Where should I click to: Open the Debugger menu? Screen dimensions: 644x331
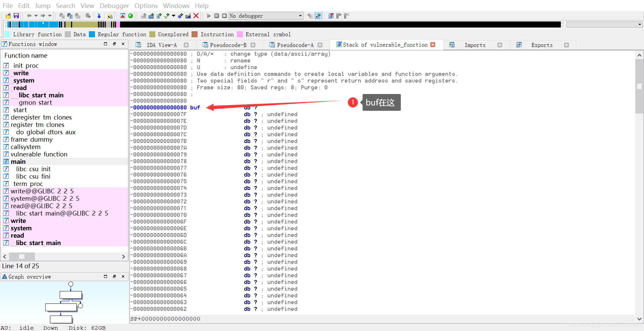coord(114,6)
